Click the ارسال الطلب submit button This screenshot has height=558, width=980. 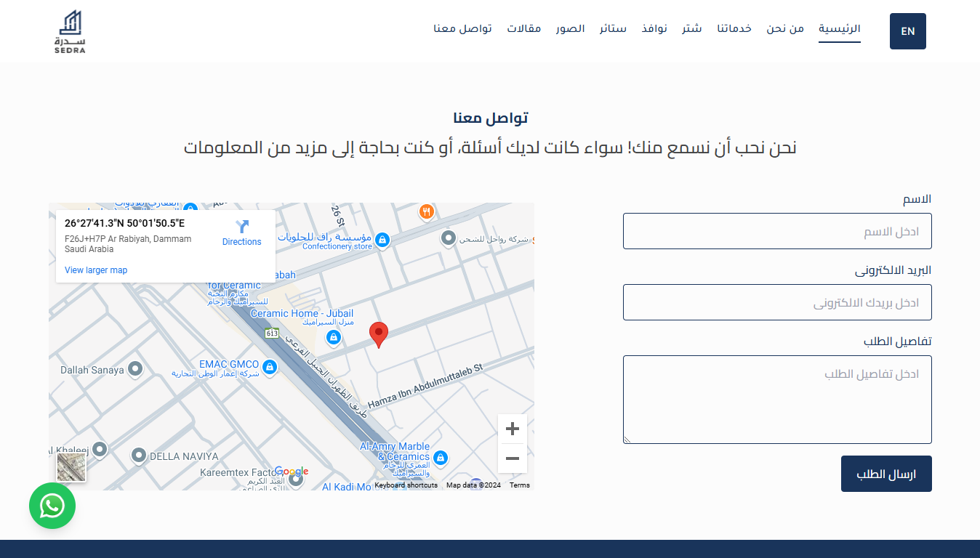click(886, 474)
